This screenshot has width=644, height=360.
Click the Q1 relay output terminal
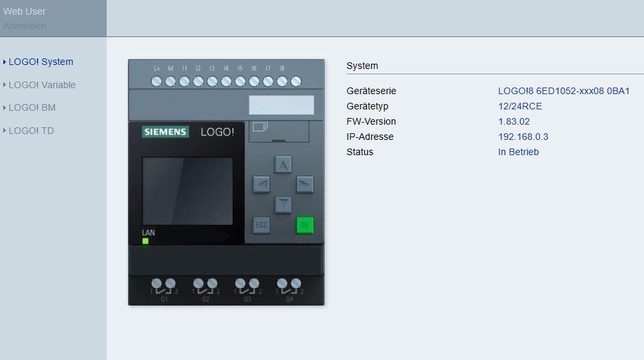164,285
